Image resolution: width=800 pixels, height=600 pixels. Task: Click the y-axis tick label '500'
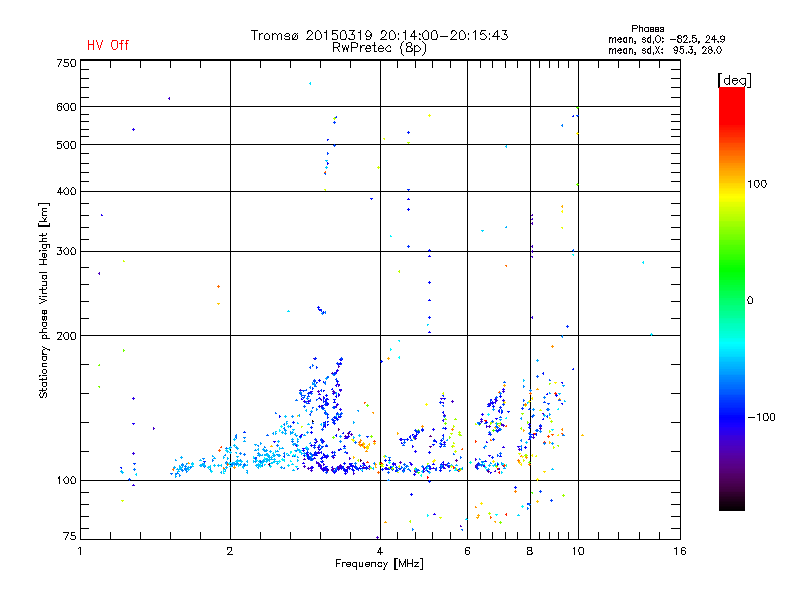tap(66, 145)
